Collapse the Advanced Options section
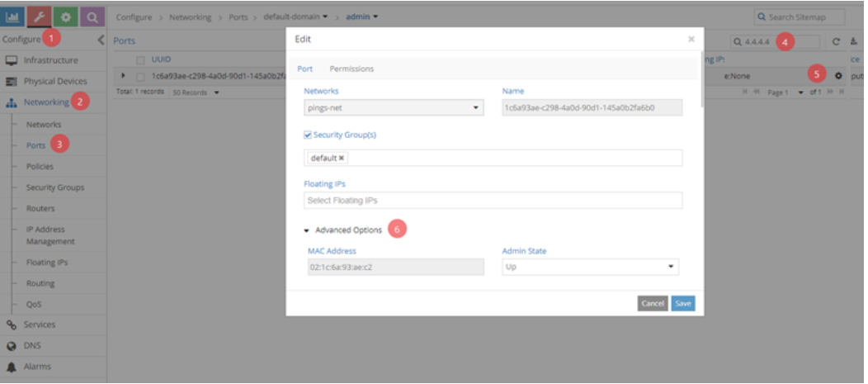Image resolution: width=868 pixels, height=384 pixels. click(x=343, y=230)
